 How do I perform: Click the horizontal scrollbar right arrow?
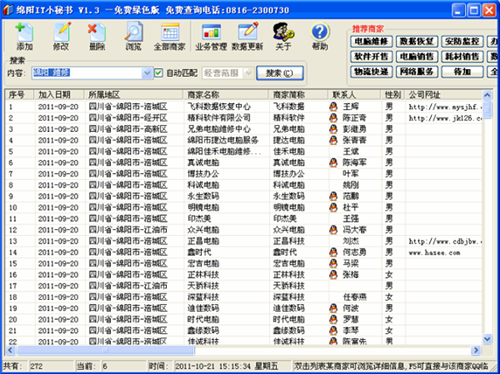tap(476, 350)
